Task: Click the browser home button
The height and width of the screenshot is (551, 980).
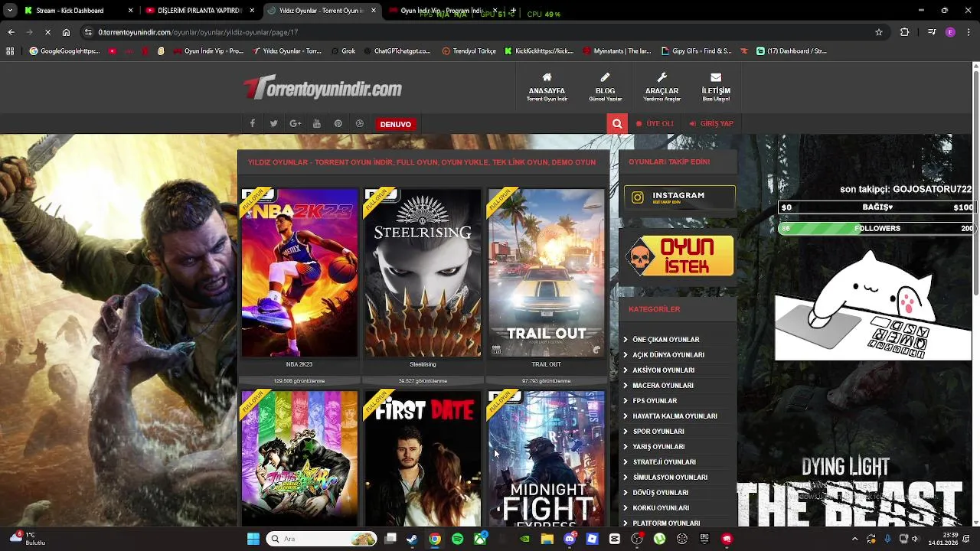Action: (66, 32)
